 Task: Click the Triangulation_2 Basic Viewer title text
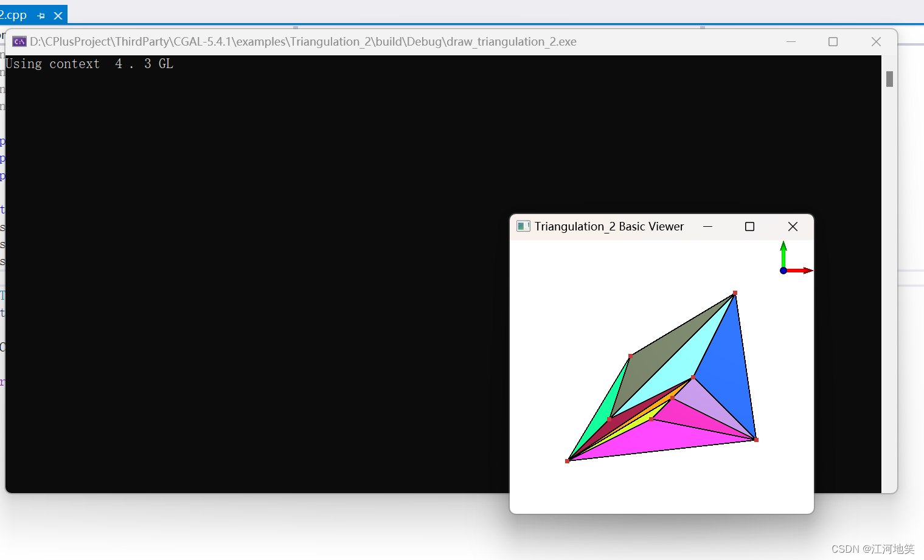pyautogui.click(x=609, y=226)
